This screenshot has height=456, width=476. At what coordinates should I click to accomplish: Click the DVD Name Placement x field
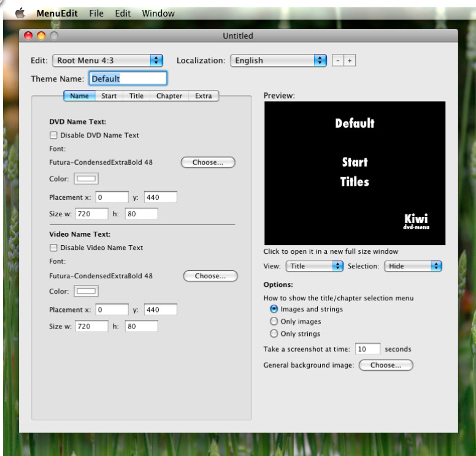[x=112, y=197]
